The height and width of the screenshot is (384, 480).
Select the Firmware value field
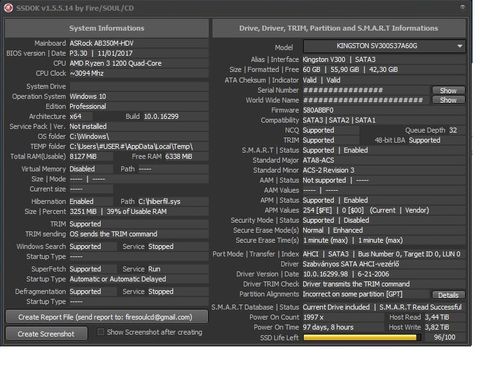pos(384,110)
